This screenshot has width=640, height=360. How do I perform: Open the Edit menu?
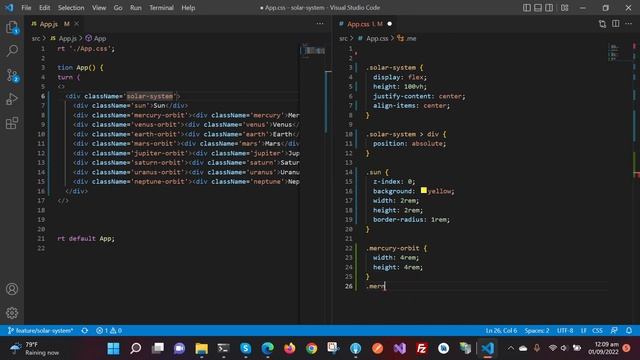(x=44, y=8)
